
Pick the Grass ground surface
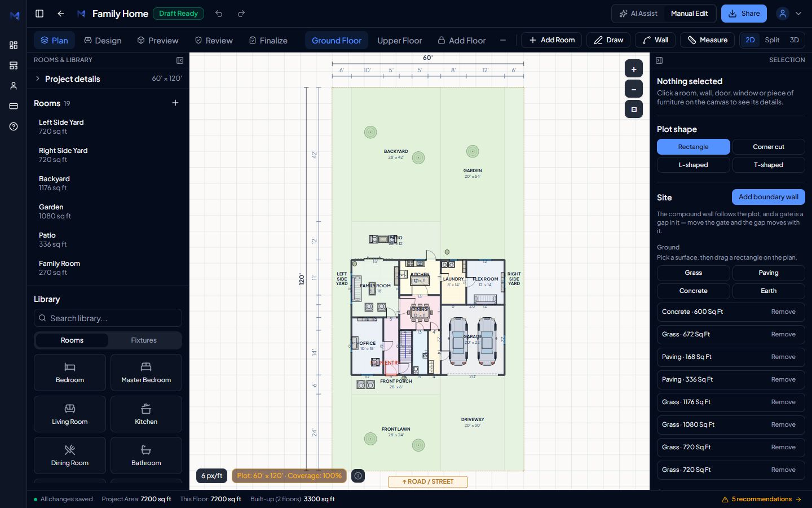[x=694, y=273]
